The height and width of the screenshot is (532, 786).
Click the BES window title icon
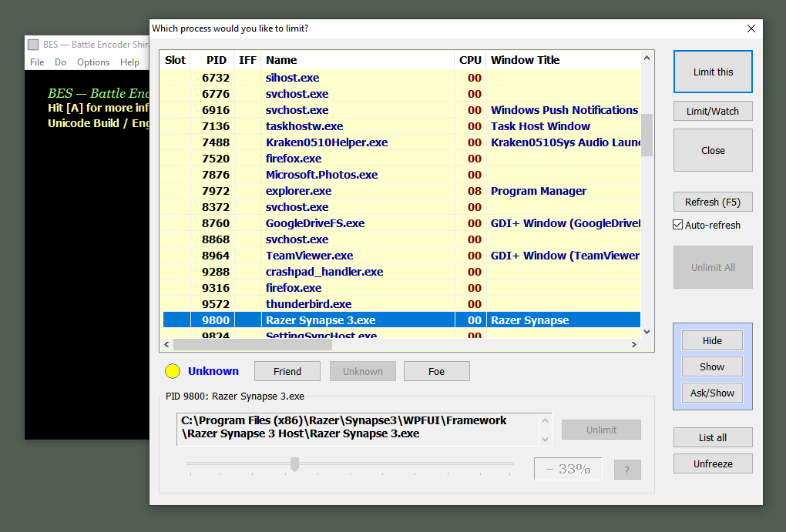click(34, 45)
